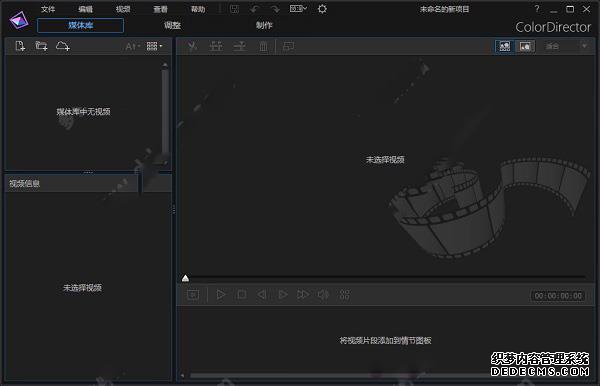Click the snapshot icon left of the play button

[x=193, y=295]
